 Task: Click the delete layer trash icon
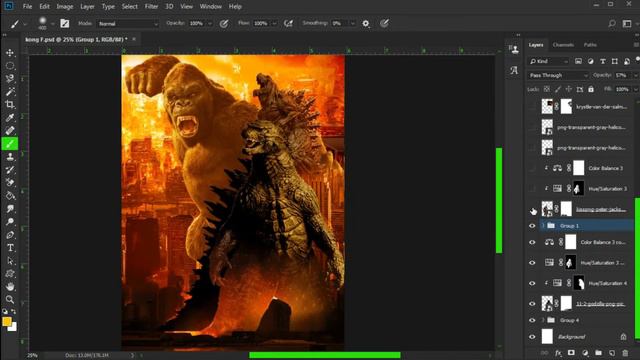(x=625, y=353)
